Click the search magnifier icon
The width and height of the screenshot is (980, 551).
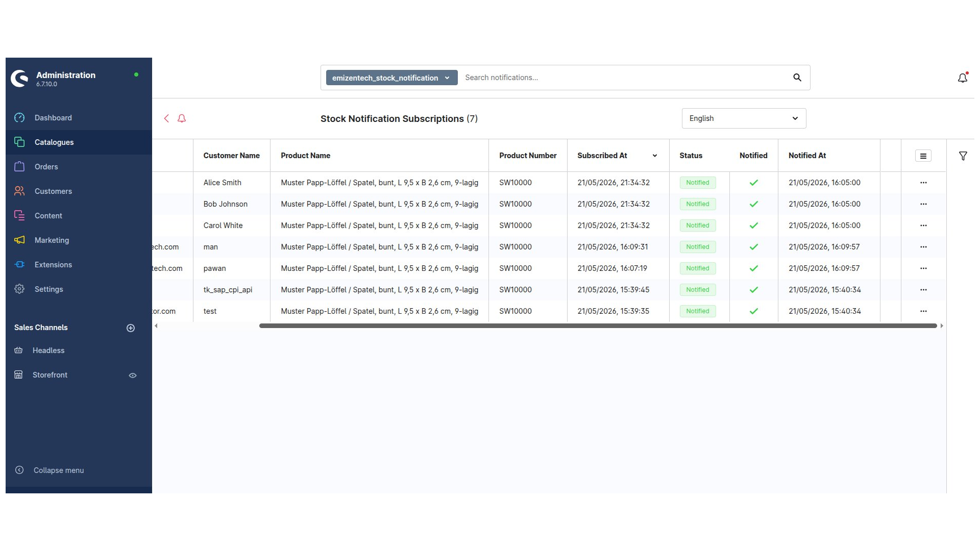(797, 78)
